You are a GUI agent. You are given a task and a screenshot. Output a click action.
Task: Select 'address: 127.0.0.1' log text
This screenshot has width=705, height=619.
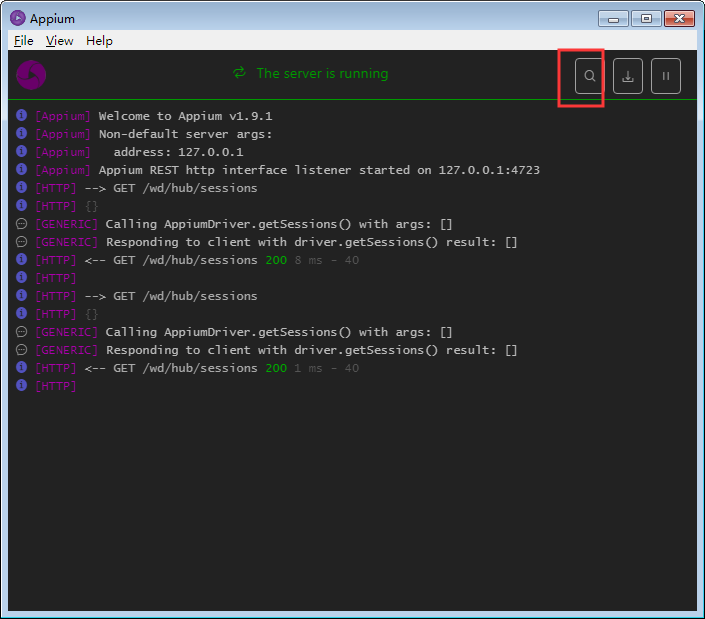coord(178,152)
